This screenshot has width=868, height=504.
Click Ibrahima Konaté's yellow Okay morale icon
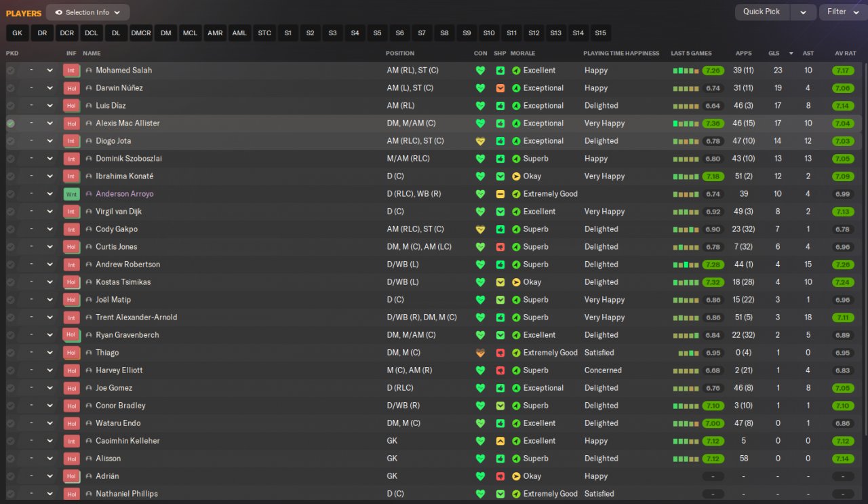[x=516, y=176]
